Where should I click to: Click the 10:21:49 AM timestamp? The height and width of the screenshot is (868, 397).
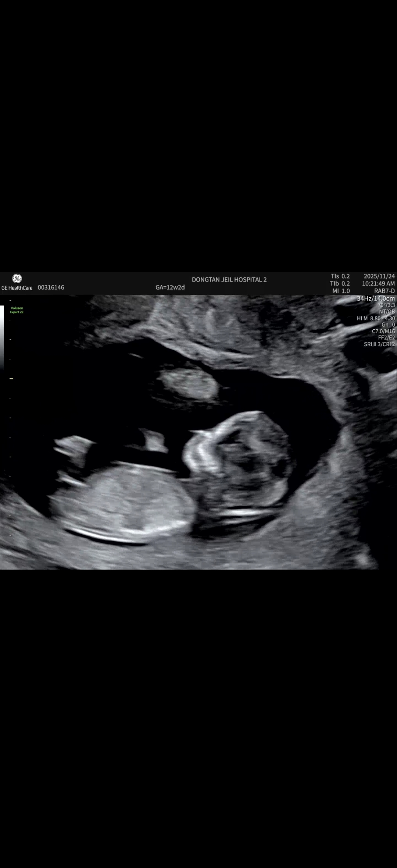point(378,283)
